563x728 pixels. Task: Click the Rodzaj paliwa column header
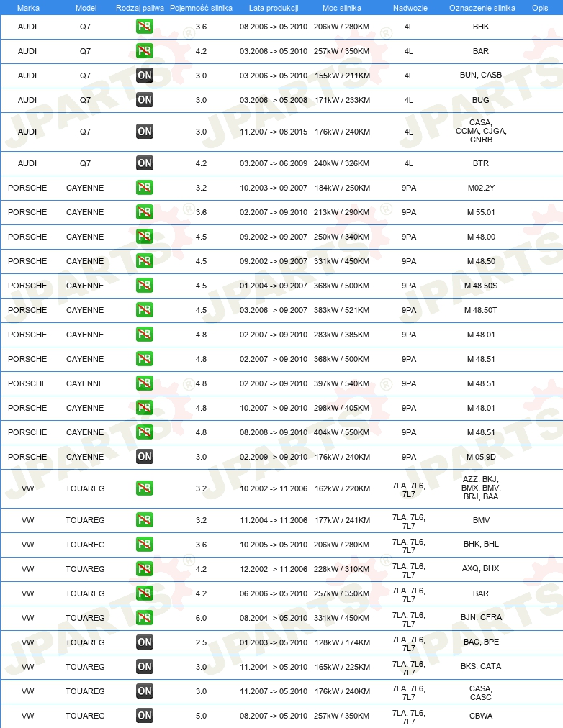(140, 8)
